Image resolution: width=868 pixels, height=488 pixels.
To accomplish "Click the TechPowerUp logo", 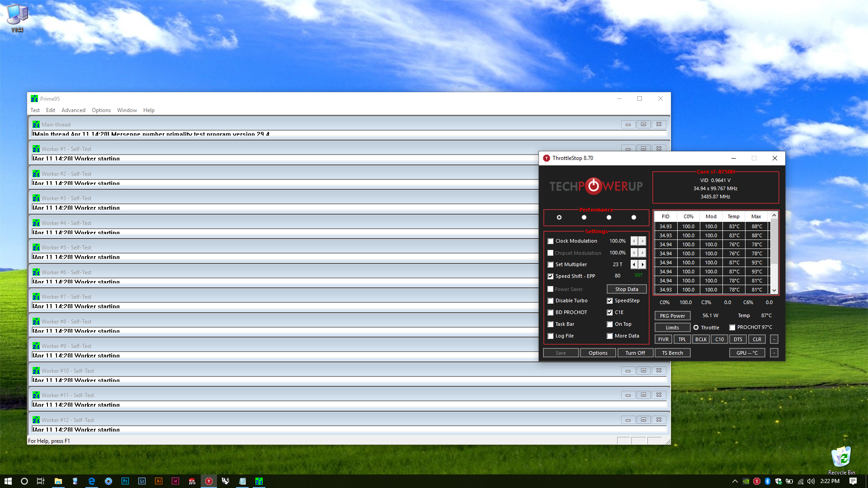I will (x=596, y=186).
